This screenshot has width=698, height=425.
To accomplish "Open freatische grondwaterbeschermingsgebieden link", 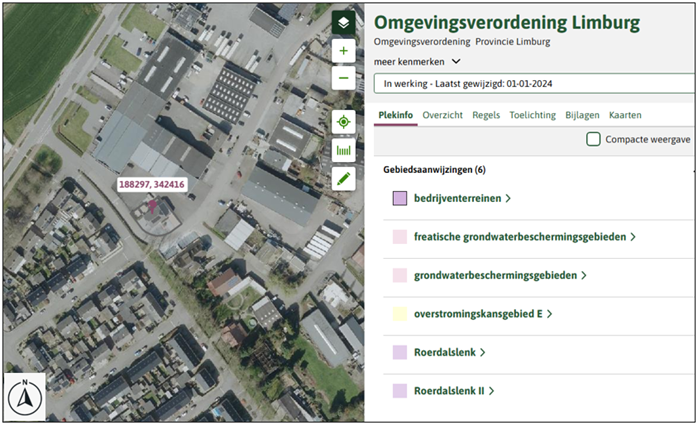I will (x=524, y=237).
